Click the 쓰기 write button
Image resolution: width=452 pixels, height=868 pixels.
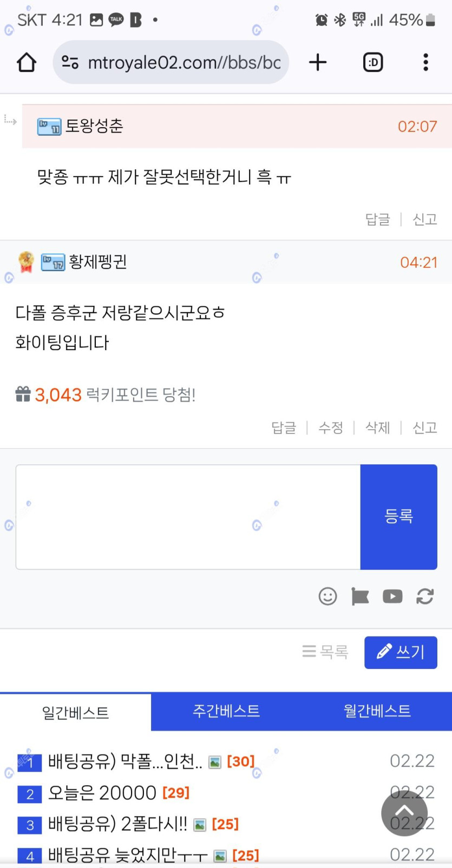click(401, 652)
